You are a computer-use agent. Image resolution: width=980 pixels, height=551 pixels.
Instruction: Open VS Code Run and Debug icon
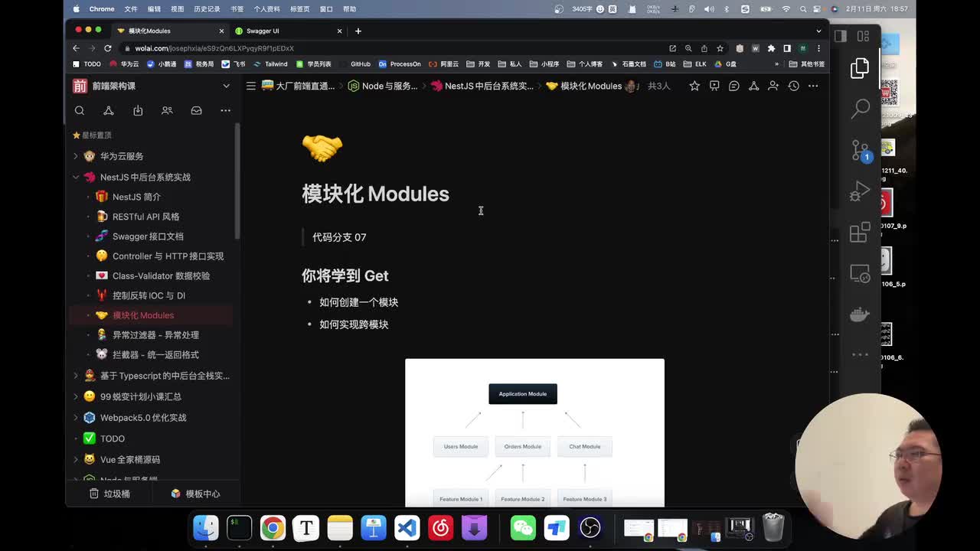click(x=860, y=191)
